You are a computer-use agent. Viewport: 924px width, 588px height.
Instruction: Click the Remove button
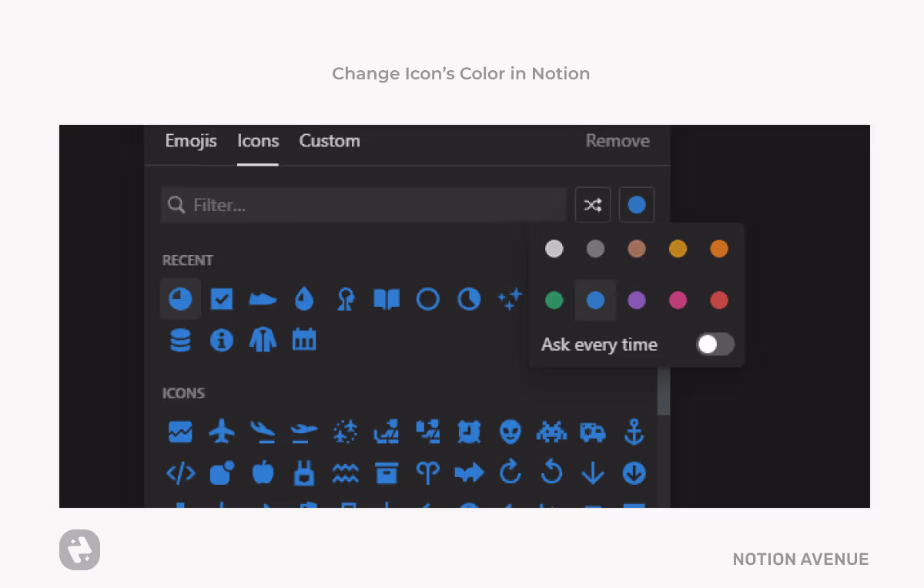click(x=618, y=141)
